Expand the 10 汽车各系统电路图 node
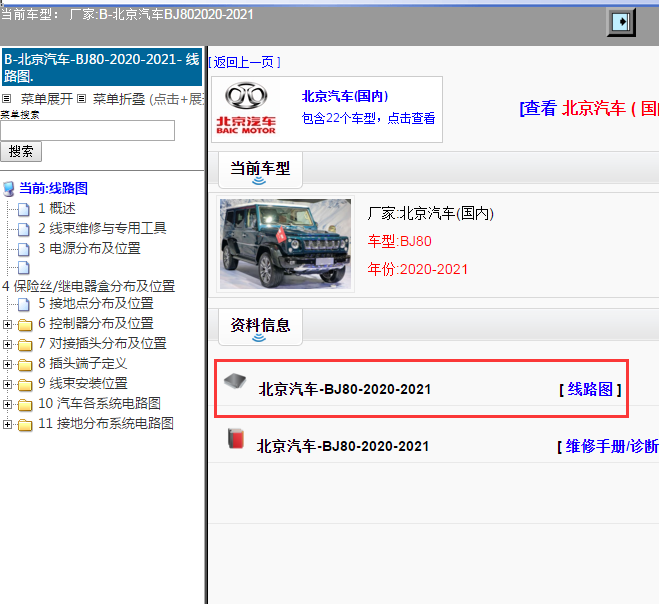Screen dimensions: 659x604 click(7, 404)
